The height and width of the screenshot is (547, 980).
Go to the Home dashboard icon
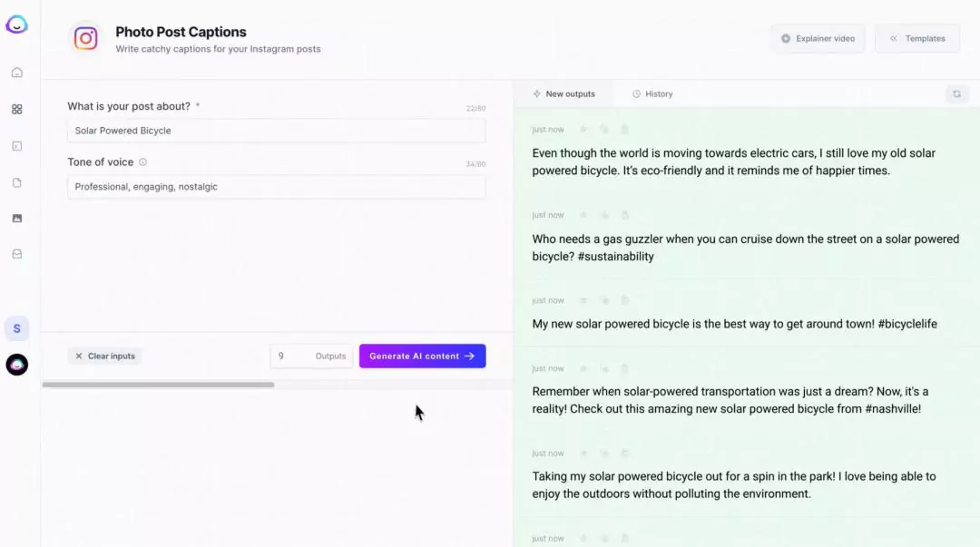coord(17,73)
